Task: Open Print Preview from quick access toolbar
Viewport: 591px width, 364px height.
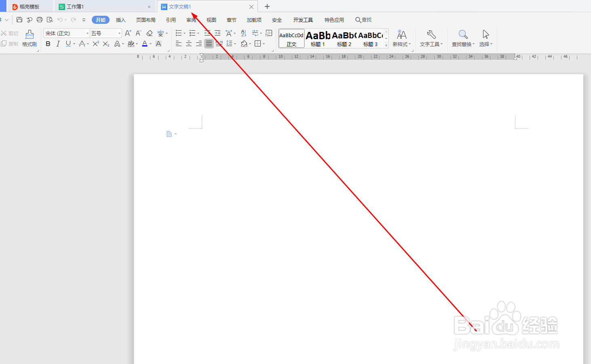Action: click(50, 20)
